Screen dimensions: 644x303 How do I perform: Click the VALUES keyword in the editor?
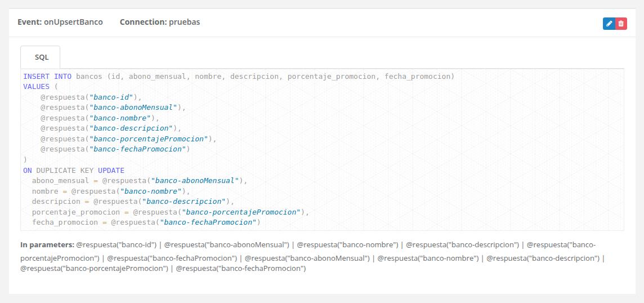[37, 87]
